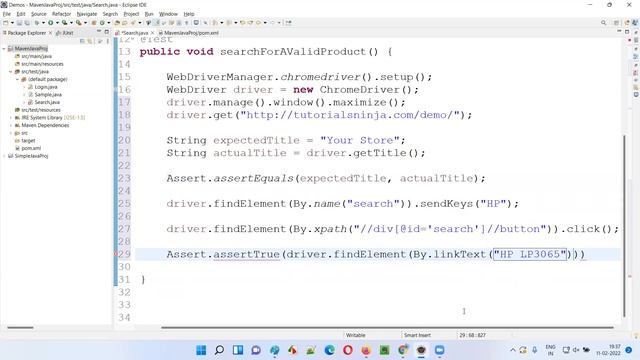Open the File menu
This screenshot has height=360, width=640.
[x=7, y=14]
